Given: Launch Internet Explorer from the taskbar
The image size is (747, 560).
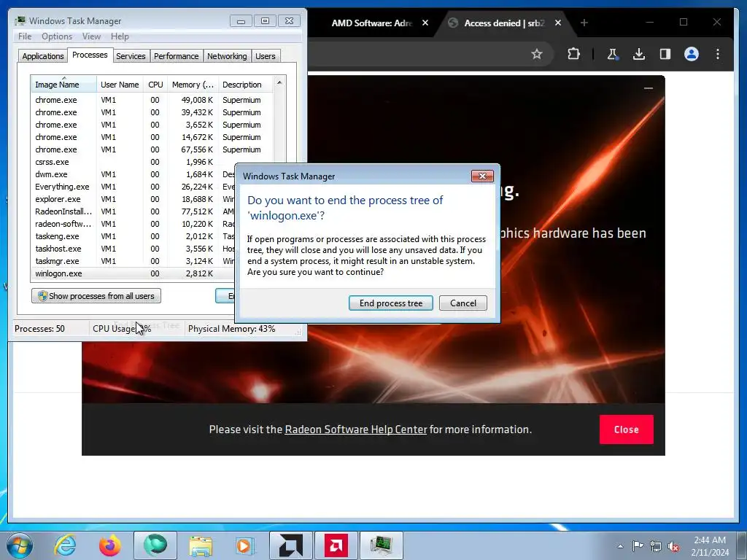Looking at the screenshot, I should click(x=65, y=545).
